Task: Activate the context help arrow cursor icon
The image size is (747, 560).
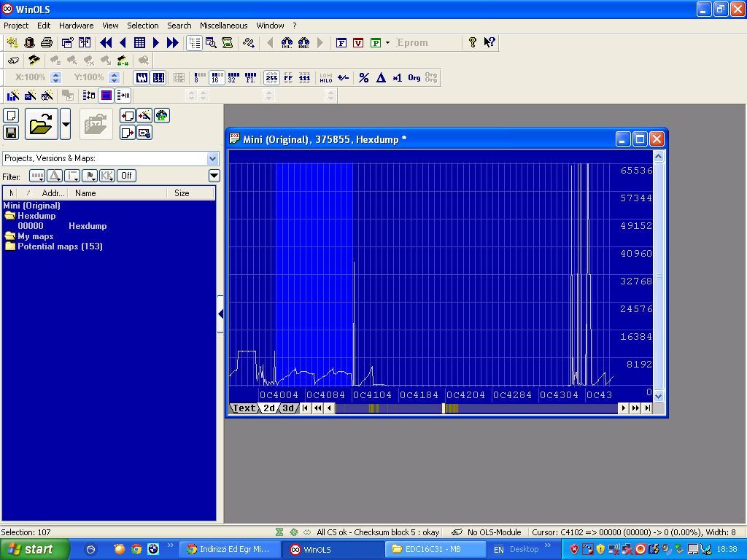Action: [489, 43]
